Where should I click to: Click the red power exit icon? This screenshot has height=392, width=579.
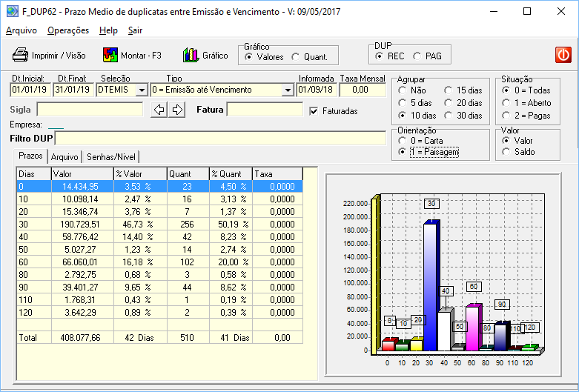(563, 55)
